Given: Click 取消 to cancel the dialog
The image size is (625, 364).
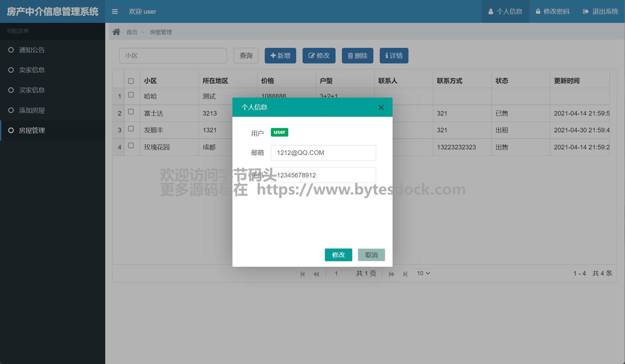Looking at the screenshot, I should [x=371, y=255].
